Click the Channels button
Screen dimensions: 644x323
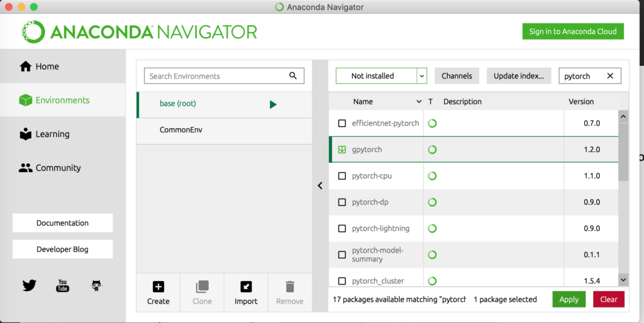tap(457, 76)
